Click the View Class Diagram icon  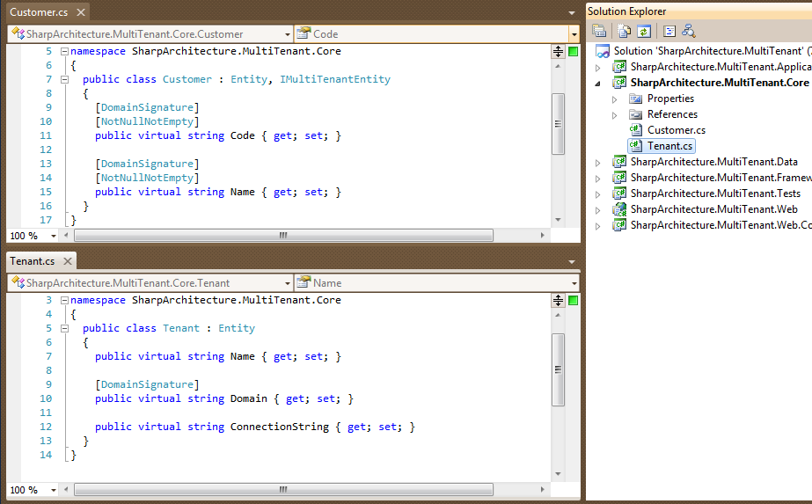pyautogui.click(x=688, y=31)
